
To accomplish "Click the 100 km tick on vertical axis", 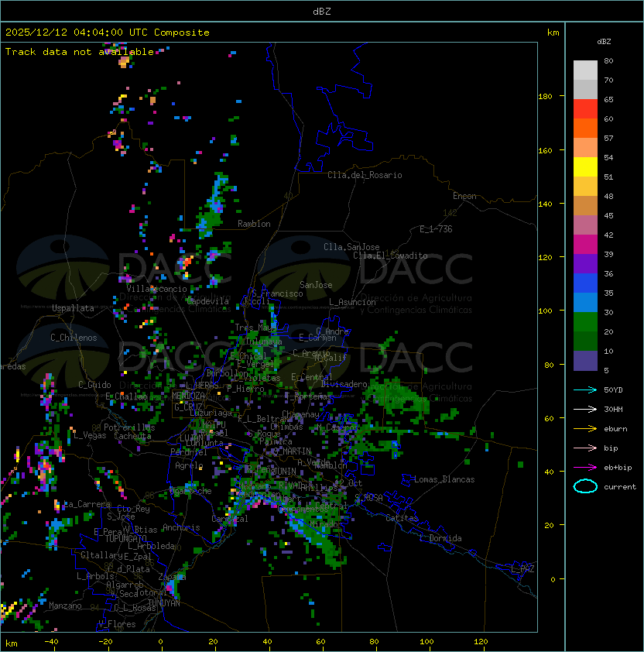I will (x=545, y=311).
